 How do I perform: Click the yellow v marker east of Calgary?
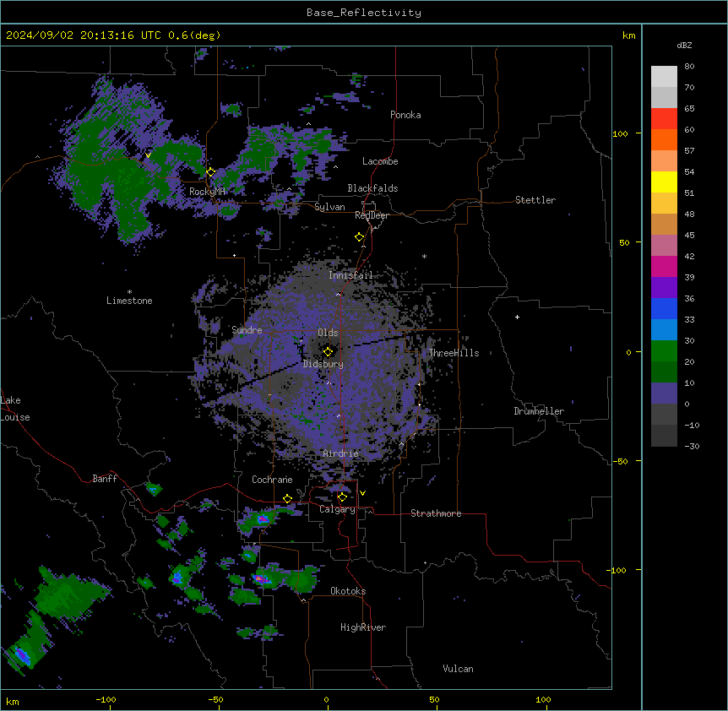(x=362, y=493)
